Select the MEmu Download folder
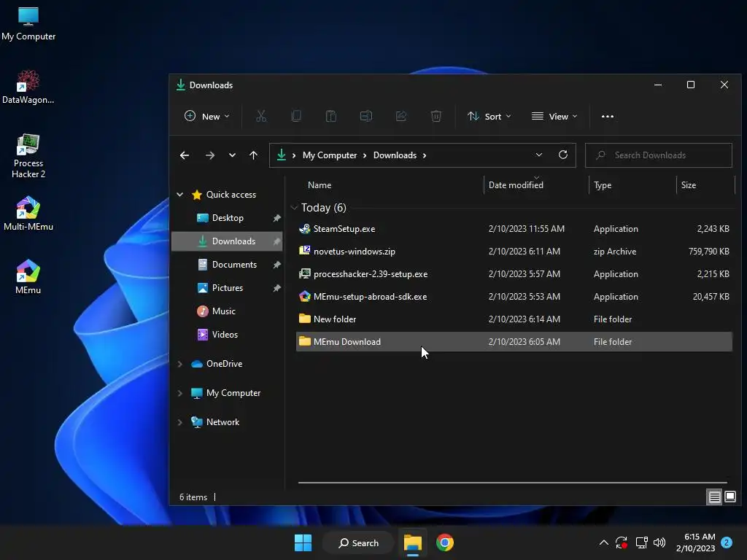 (x=514, y=341)
